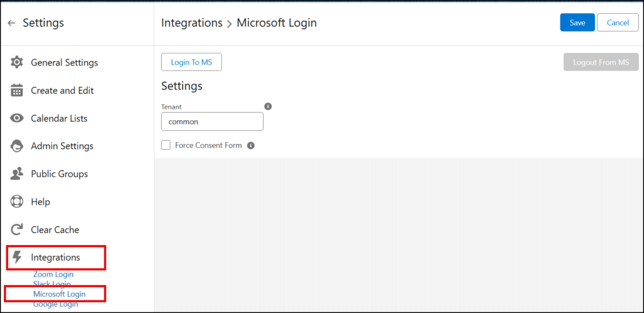Click the Help lifebuoy icon

[17, 202]
